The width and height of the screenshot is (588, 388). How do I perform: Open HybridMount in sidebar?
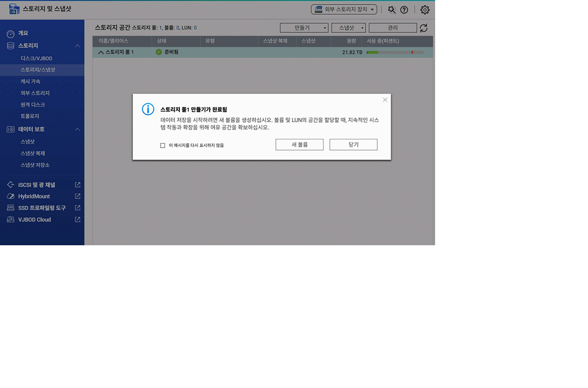34,196
